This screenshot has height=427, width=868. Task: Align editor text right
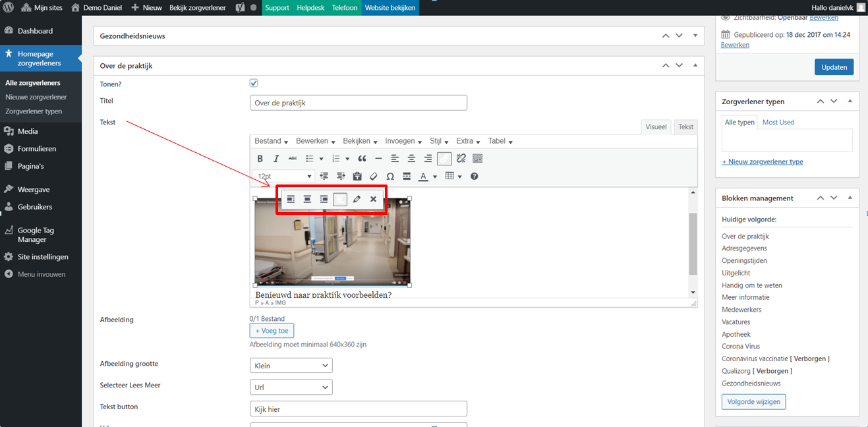click(428, 159)
